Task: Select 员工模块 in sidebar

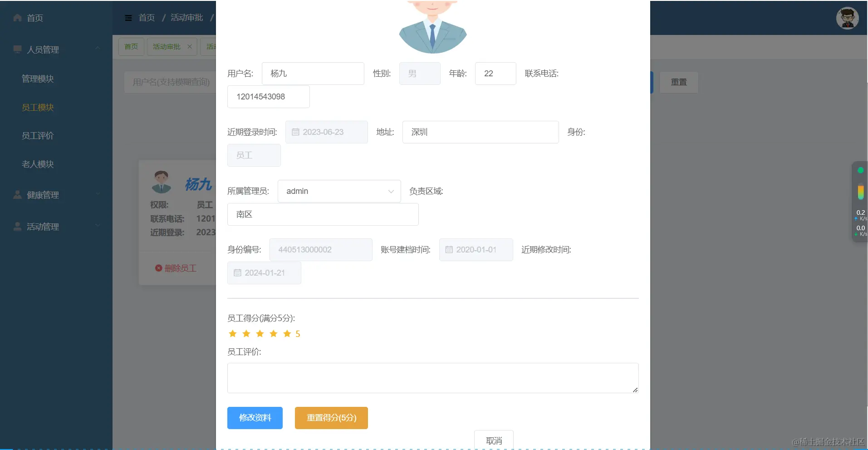Action: (x=38, y=107)
